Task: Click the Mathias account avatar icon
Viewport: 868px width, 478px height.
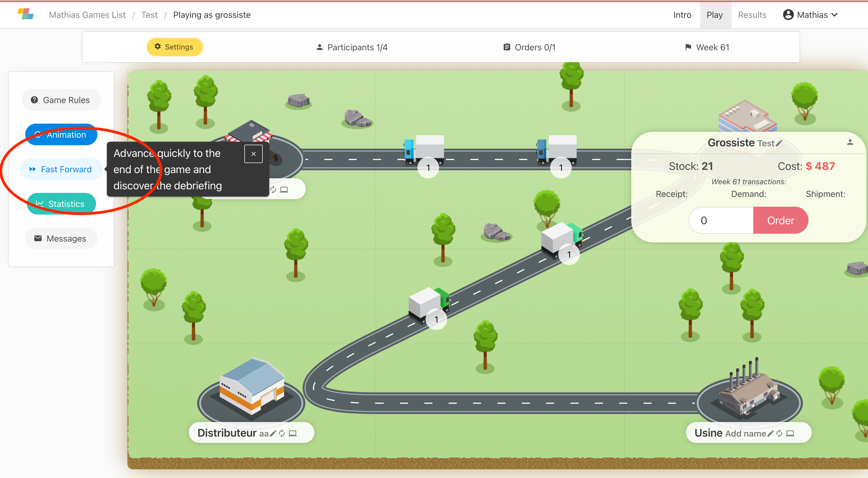Action: (x=788, y=15)
